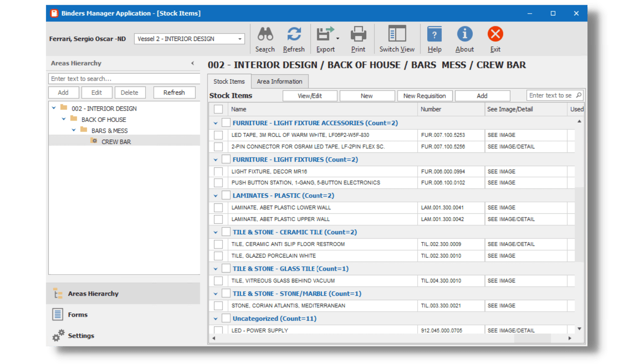Click the horizontal scrollbar's right arrow
The height and width of the screenshot is (364, 637).
tap(570, 339)
